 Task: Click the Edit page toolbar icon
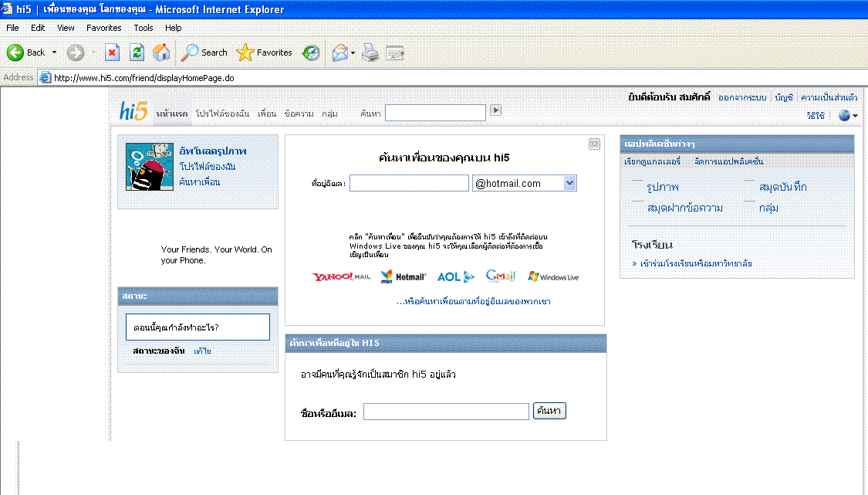click(395, 53)
